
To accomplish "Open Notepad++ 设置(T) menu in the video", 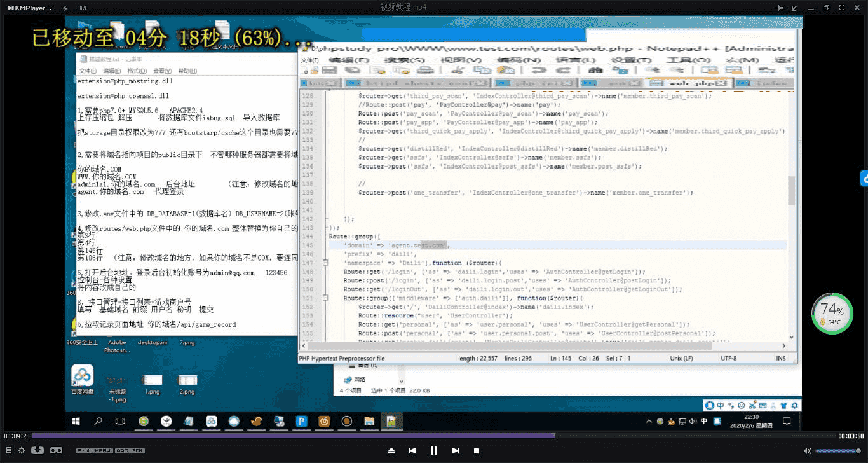I will (630, 60).
